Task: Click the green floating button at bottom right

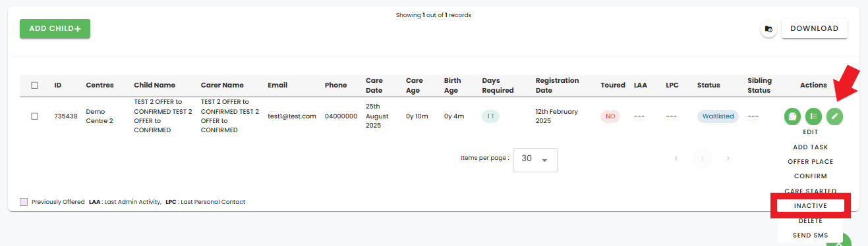Action: pos(838,241)
